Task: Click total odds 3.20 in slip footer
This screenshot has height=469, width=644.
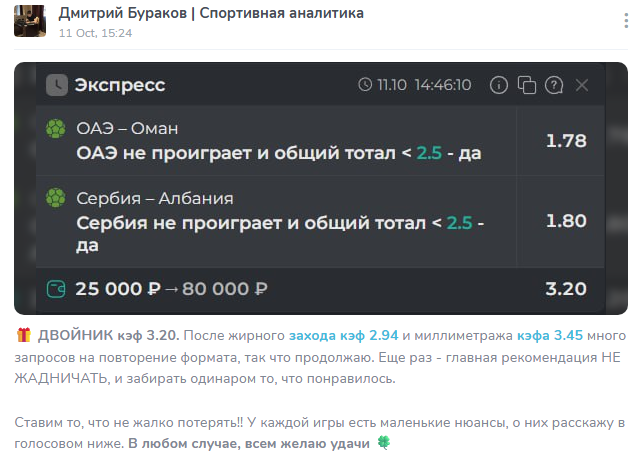Action: click(x=566, y=289)
